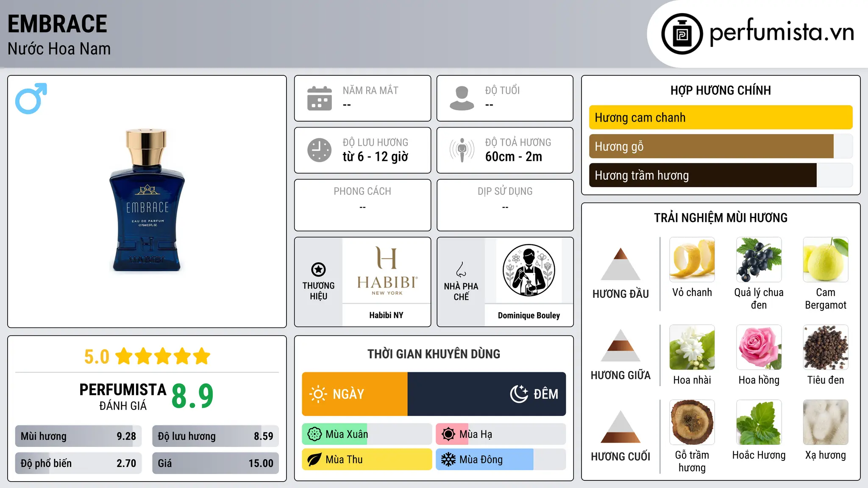
Task: Click the sillage radiating-person icon for Độ toả hương
Action: pos(462,150)
